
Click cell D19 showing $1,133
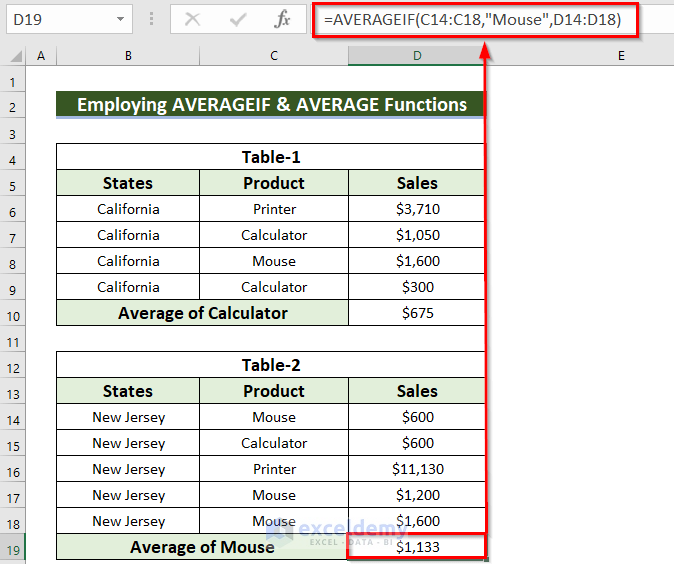click(416, 547)
